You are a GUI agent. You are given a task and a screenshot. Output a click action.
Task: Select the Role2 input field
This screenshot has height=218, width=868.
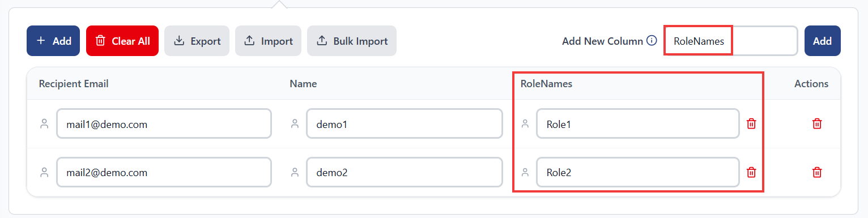coord(638,172)
